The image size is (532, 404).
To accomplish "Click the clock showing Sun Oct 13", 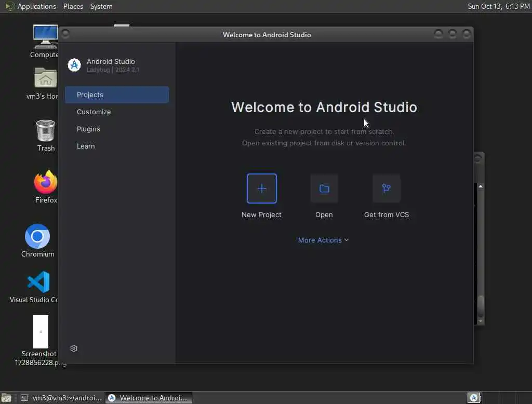I will pyautogui.click(x=498, y=6).
